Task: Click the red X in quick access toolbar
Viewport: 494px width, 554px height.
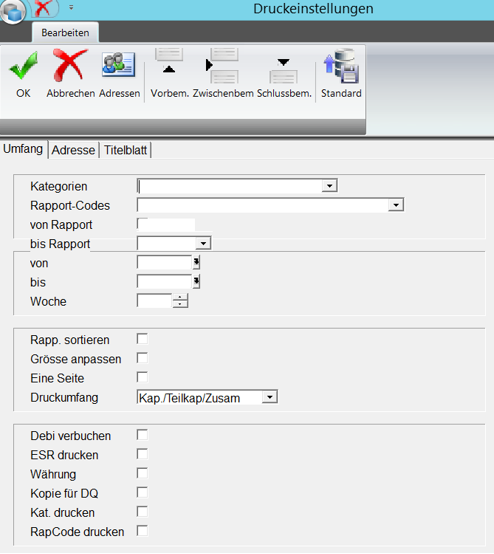Action: (x=43, y=8)
